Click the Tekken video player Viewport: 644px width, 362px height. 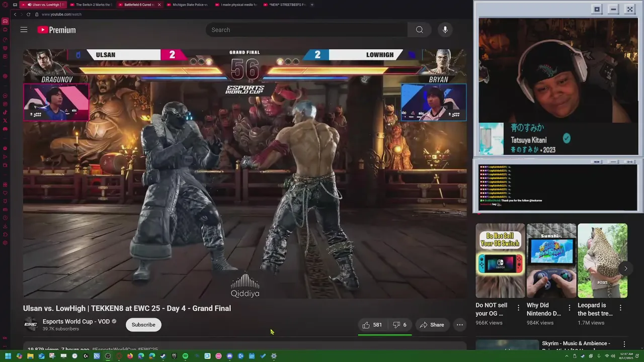[245, 173]
